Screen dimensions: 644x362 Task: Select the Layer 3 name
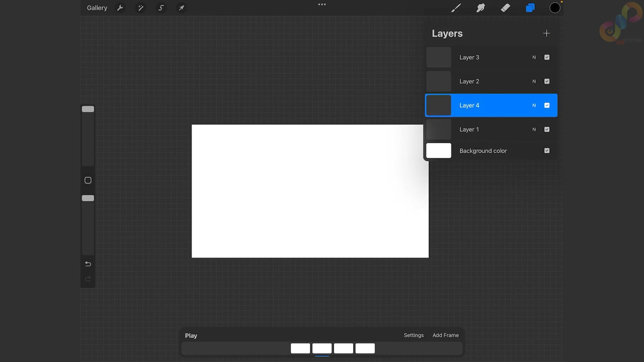pyautogui.click(x=469, y=57)
